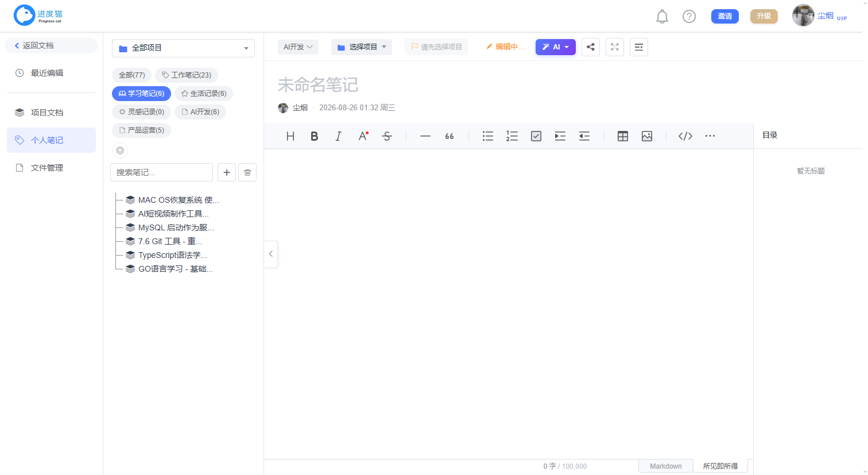Click the share icon button
The image size is (868, 475).
(591, 47)
